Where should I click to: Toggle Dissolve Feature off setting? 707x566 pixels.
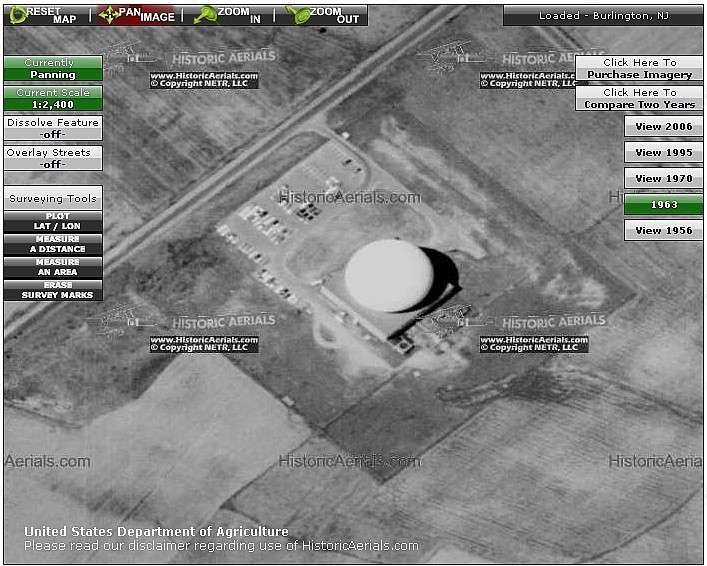pos(53,129)
